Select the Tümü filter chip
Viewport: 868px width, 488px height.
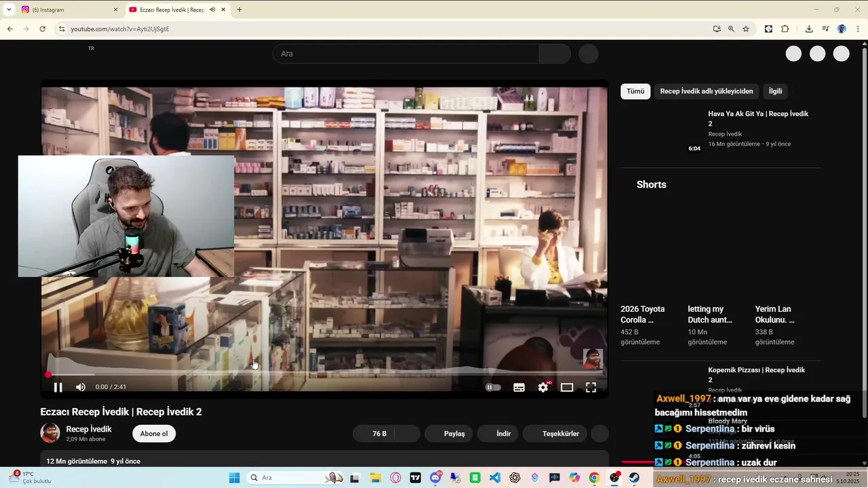tap(635, 91)
